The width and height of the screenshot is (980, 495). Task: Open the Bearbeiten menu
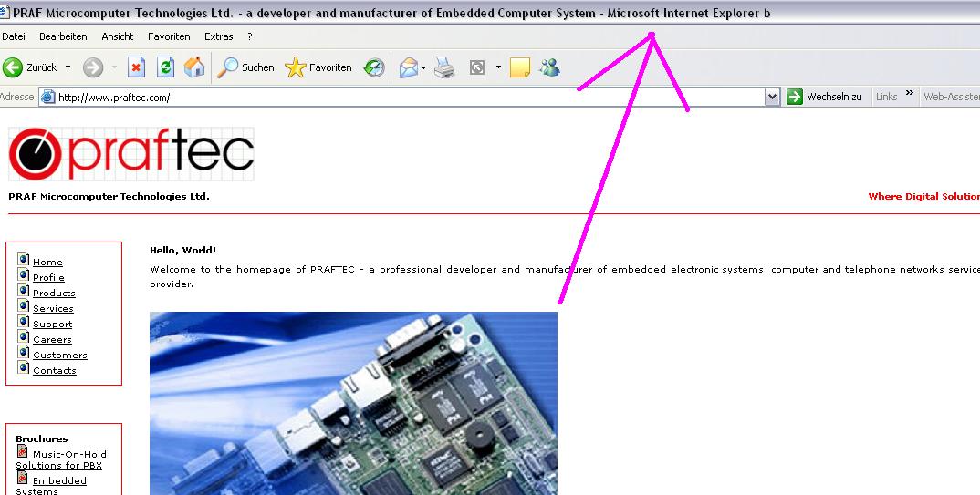63,36
